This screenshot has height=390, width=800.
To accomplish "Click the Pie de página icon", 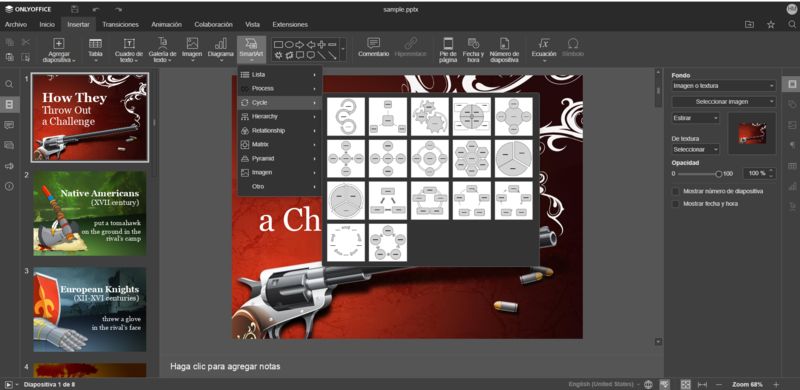I will tap(447, 43).
